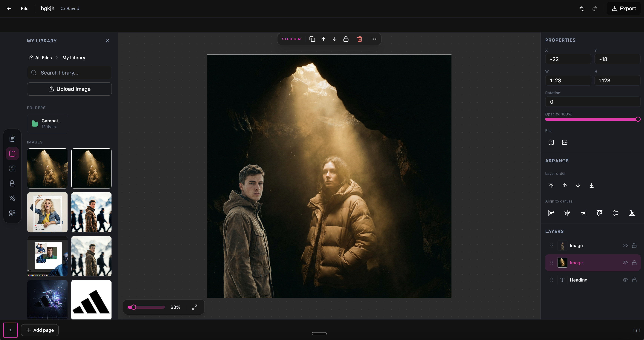Go to My Library breadcrumb item

[74, 57]
